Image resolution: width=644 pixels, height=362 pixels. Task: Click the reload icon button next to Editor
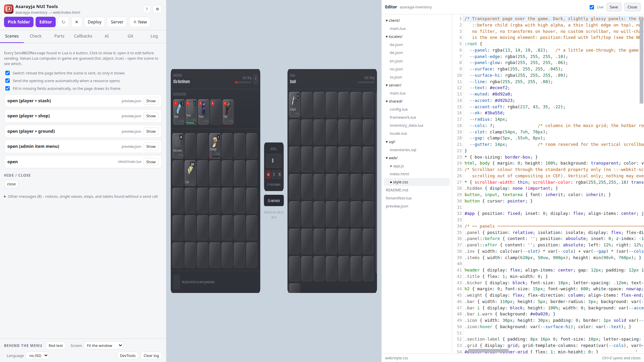coord(63,22)
